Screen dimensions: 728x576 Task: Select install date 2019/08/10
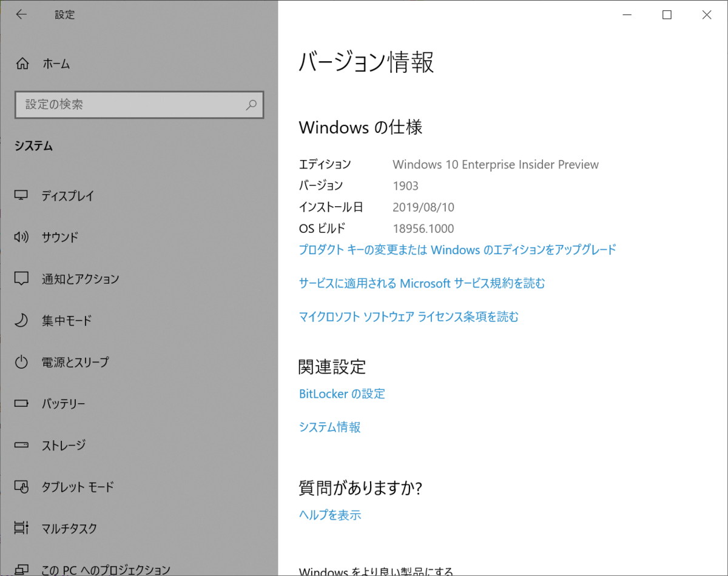[423, 207]
